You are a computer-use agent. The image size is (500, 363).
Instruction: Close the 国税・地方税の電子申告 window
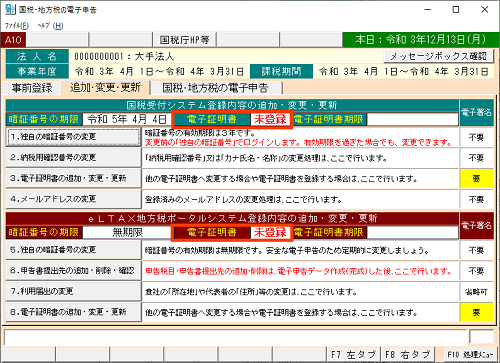pos(485,10)
